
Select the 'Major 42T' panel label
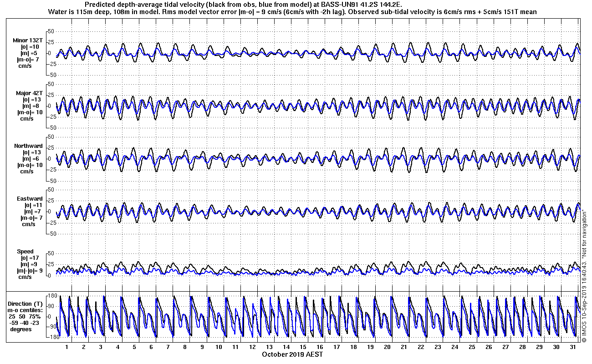tap(30, 93)
